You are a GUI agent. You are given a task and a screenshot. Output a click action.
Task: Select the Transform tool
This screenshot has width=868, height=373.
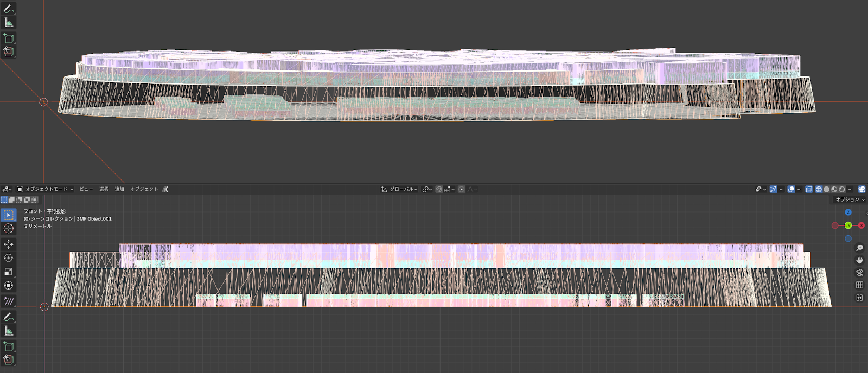pos(9,285)
